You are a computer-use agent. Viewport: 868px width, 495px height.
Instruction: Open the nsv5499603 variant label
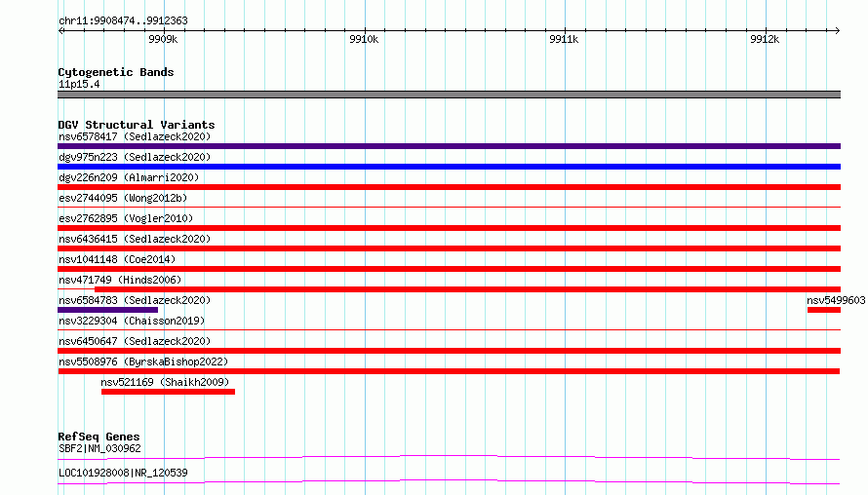point(836,300)
